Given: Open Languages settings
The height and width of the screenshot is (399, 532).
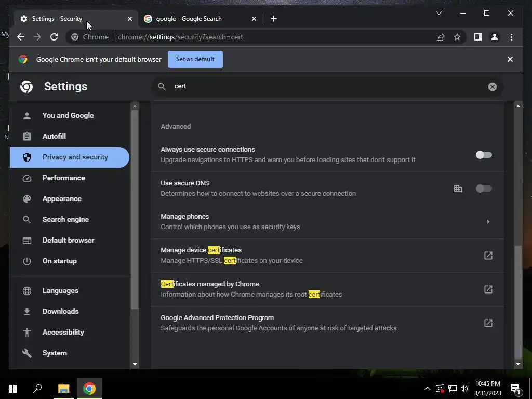Looking at the screenshot, I should [x=69, y=290].
